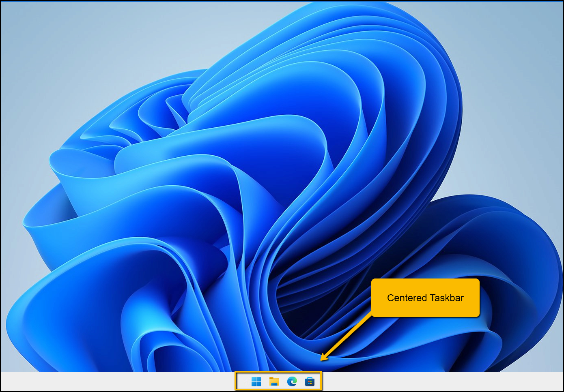Open the Microsoft Store app
The width and height of the screenshot is (564, 392).
310,381
